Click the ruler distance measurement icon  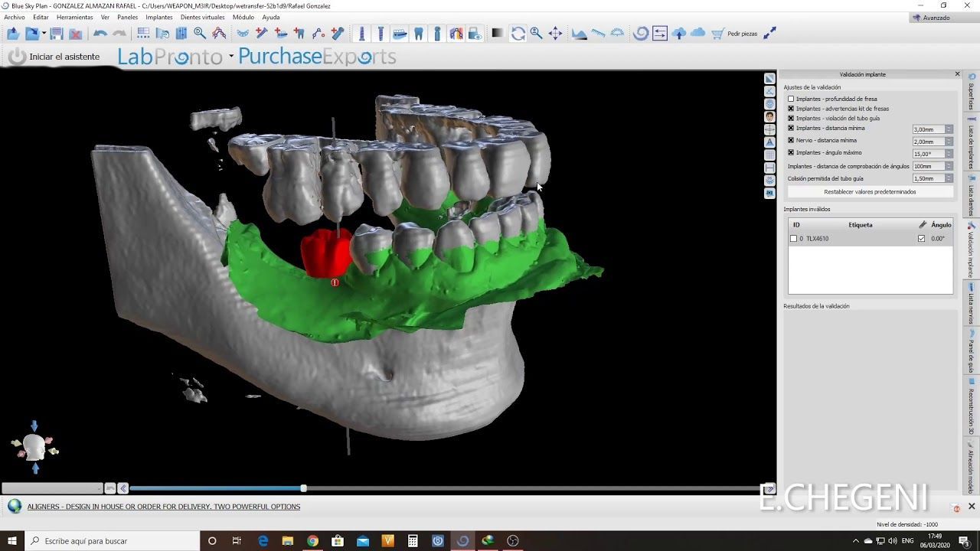tap(598, 34)
